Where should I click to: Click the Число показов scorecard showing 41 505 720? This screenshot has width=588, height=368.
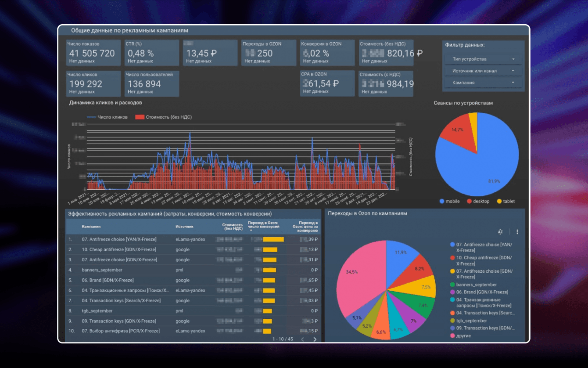click(93, 53)
